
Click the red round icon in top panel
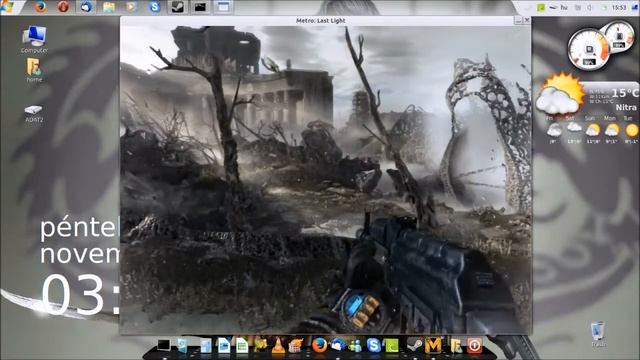point(63,7)
